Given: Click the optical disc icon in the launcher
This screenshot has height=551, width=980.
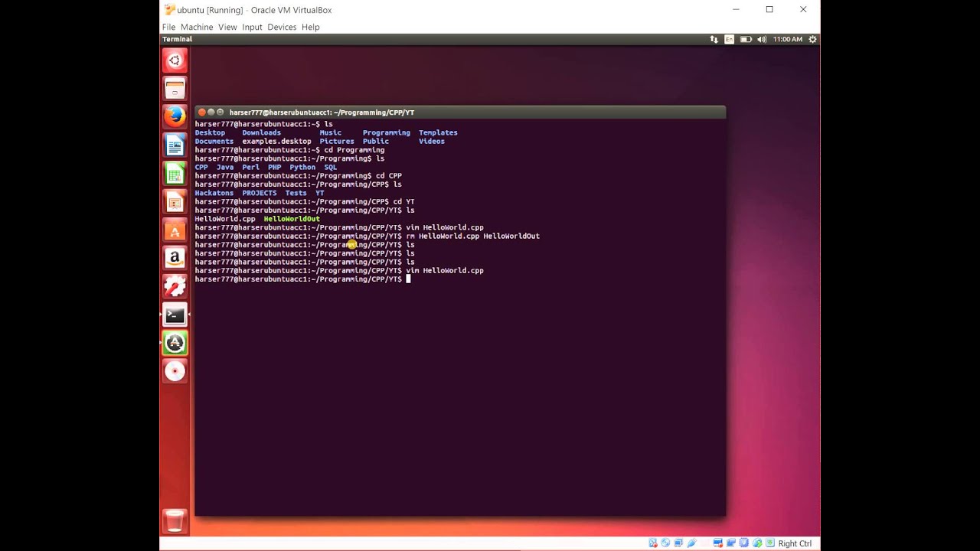Looking at the screenshot, I should tap(175, 371).
